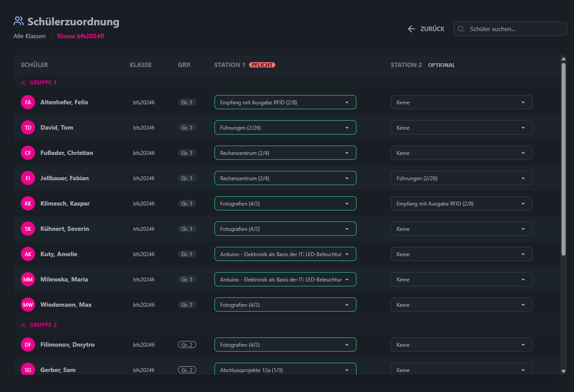Click the magnifier icon in search box

pos(461,29)
